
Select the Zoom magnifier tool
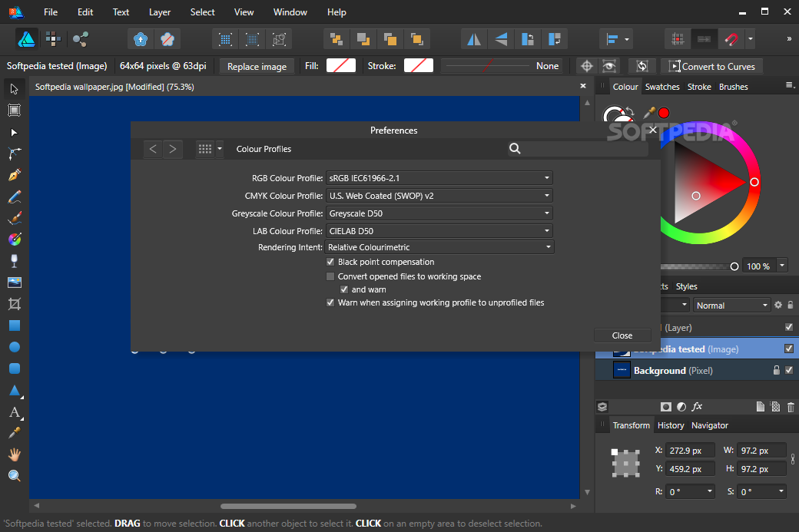[15, 476]
